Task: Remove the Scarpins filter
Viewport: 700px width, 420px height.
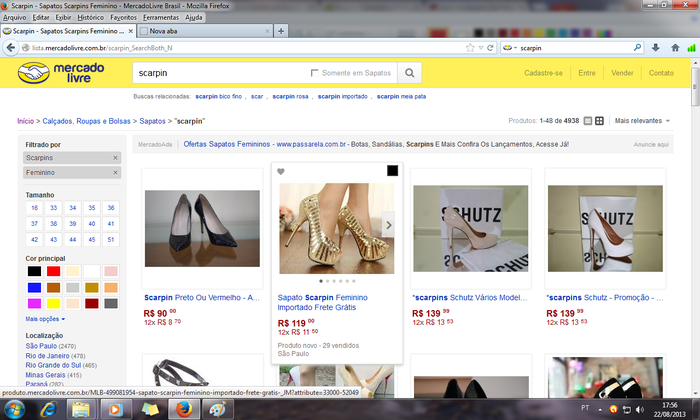Action: coord(115,158)
